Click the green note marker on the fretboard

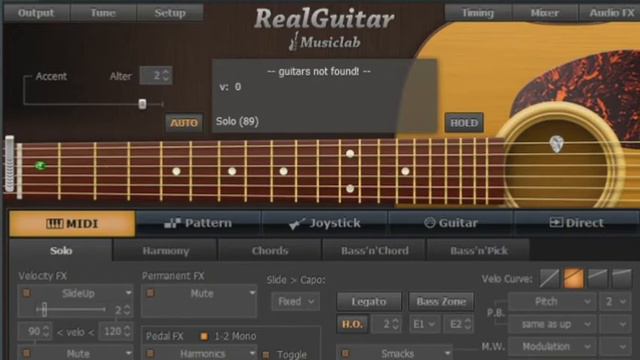[40, 166]
